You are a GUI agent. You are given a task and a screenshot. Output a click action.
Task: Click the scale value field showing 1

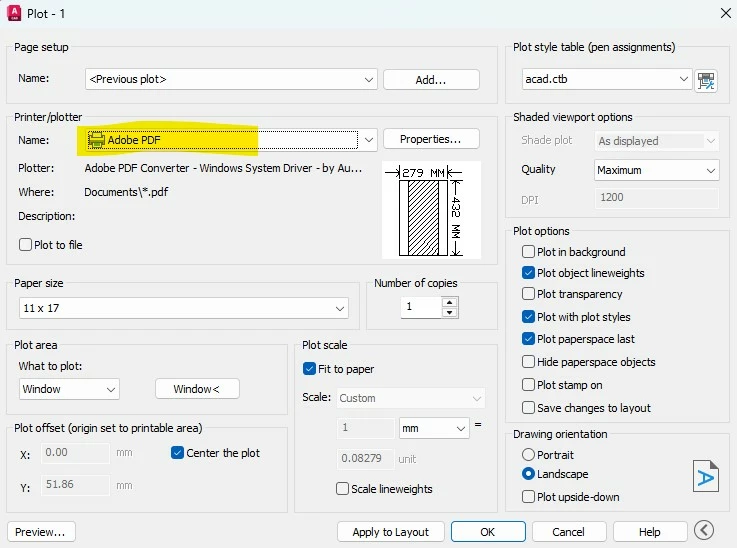366,428
